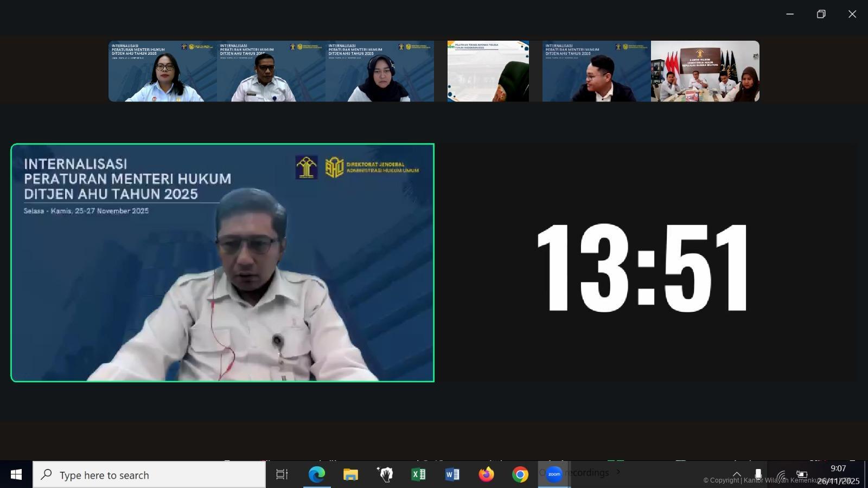Launch Firefox from the taskbar
Screen dimensions: 868x488
486,474
